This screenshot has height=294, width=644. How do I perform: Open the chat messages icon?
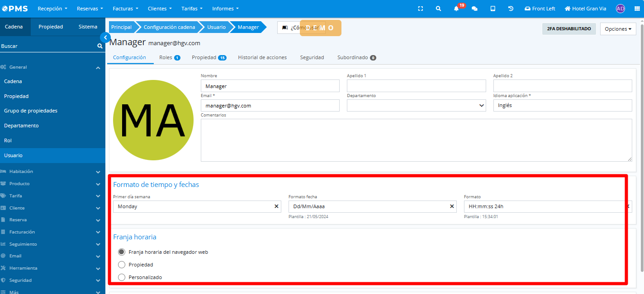[x=474, y=9]
